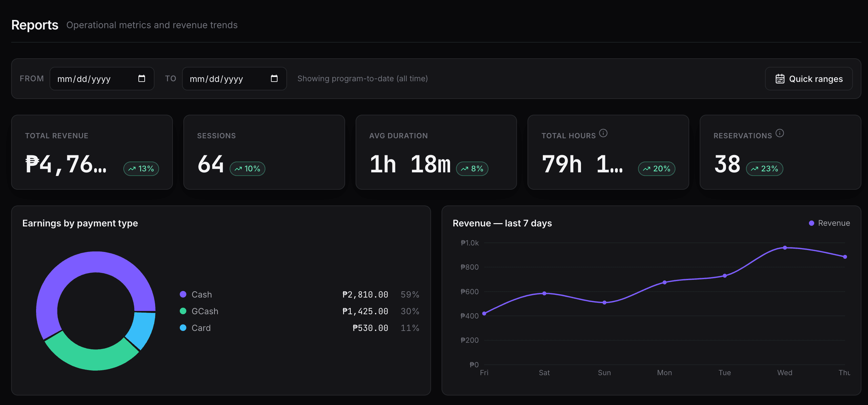Screen dimensions: 868x405
Task: Click the Reports page heading
Action: tap(35, 25)
